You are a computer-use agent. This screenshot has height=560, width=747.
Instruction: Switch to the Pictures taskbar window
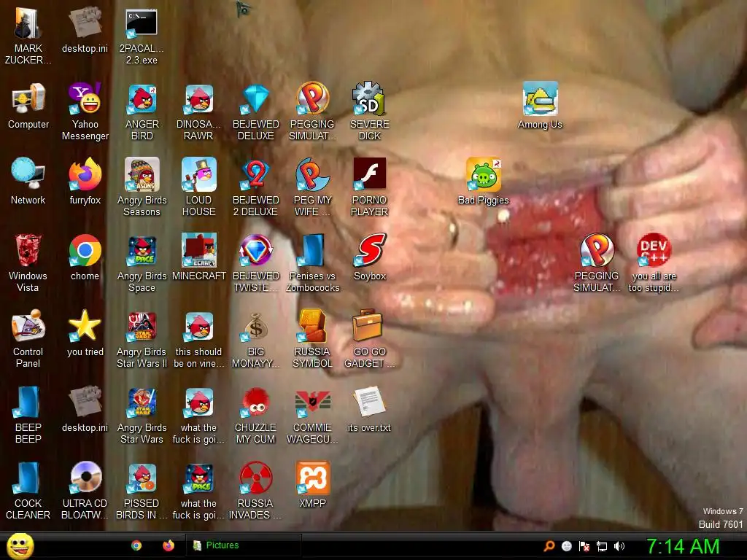pyautogui.click(x=243, y=545)
